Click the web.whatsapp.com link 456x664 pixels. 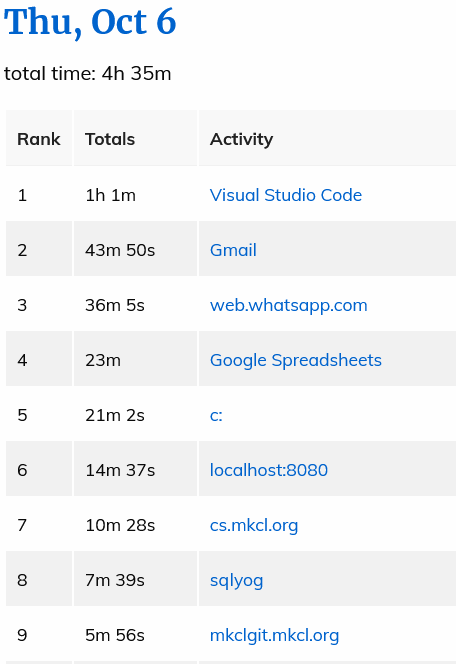[x=289, y=305]
